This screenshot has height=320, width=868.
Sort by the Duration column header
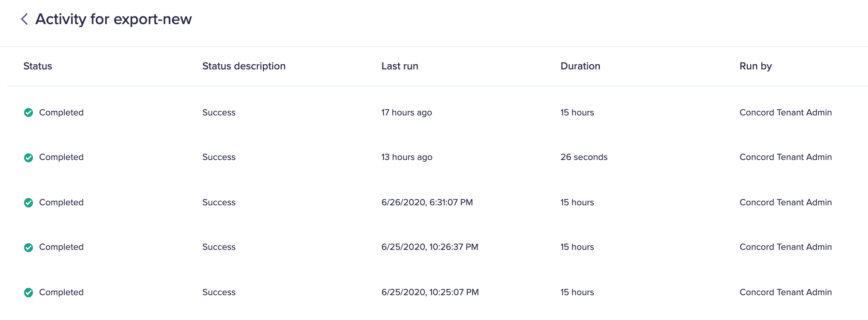coord(580,66)
